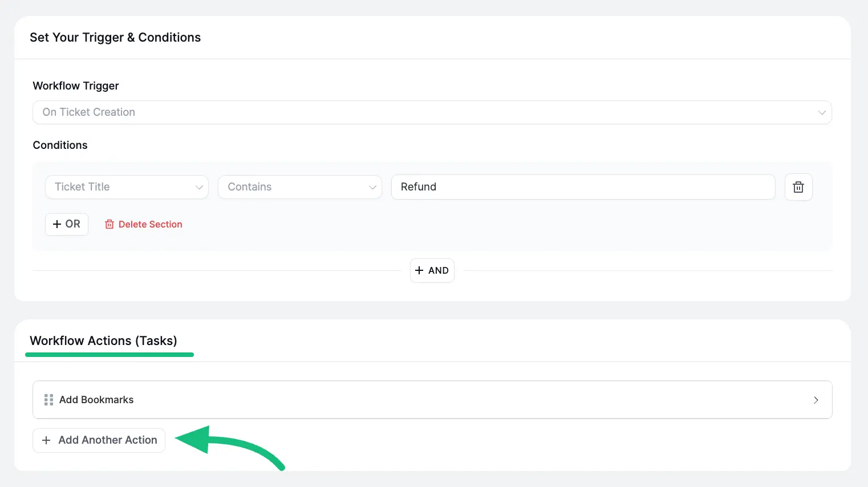Click the + OR condition button
868x487 pixels.
point(66,224)
